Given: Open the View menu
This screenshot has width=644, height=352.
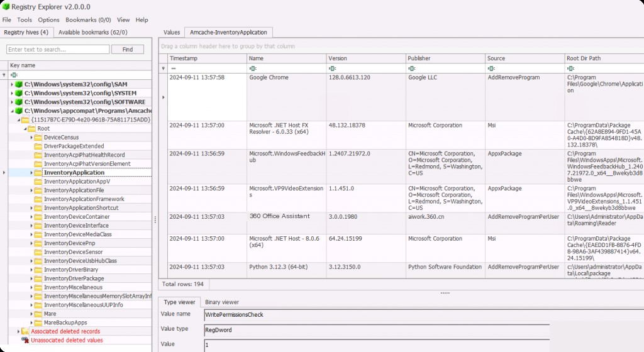Looking at the screenshot, I should coord(123,19).
